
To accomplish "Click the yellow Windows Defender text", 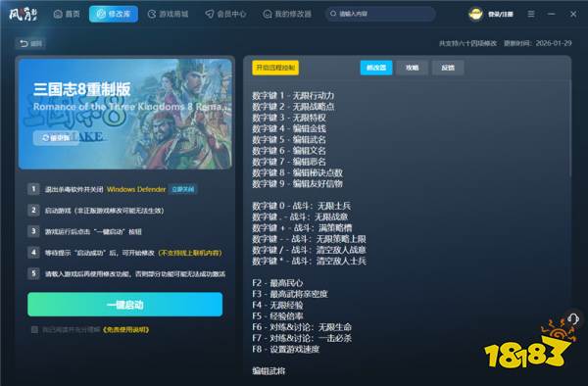I will tap(136, 189).
